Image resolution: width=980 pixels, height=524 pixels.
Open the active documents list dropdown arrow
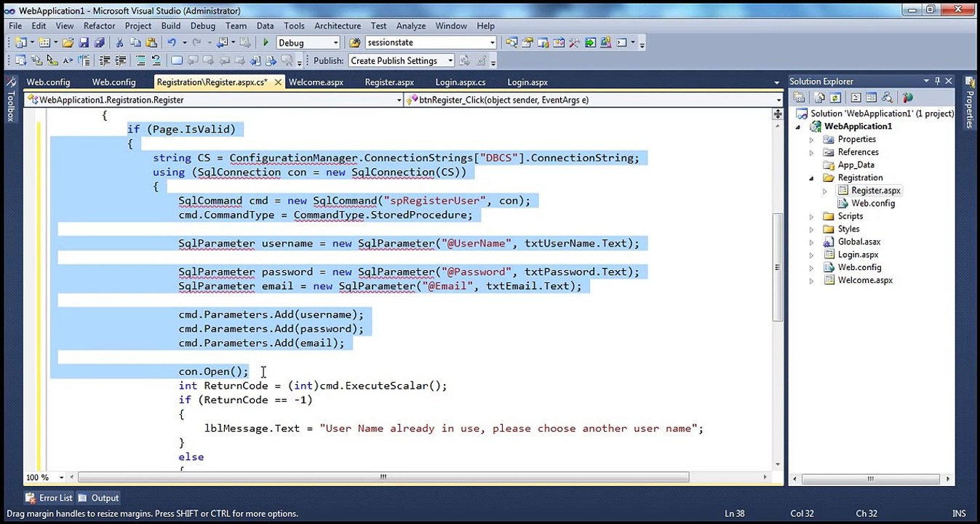tap(777, 82)
